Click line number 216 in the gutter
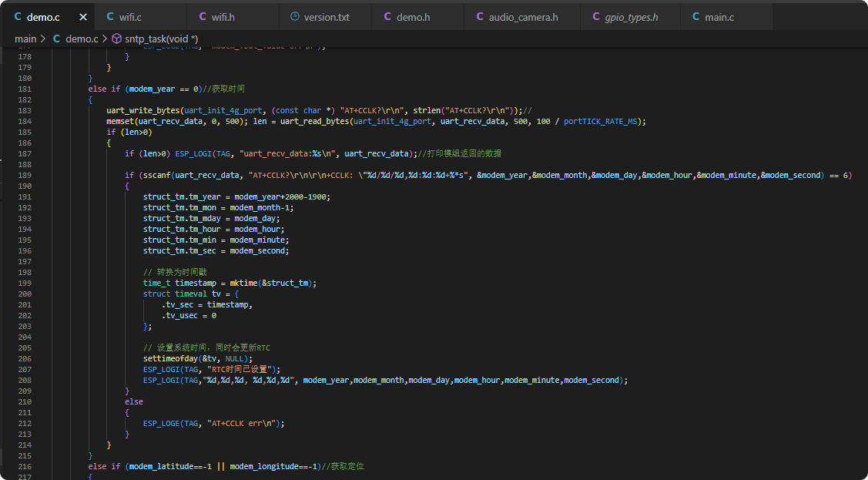Viewport: 868px width, 480px height. coord(25,467)
